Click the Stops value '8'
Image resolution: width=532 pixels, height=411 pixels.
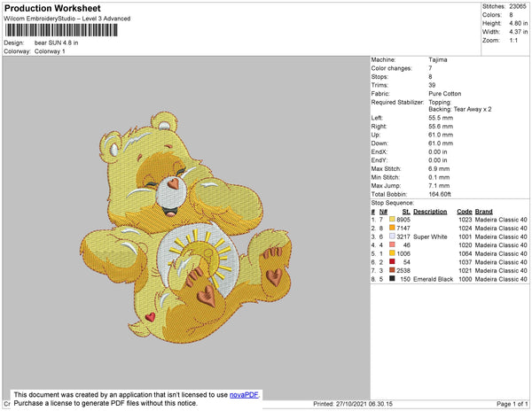click(430, 76)
